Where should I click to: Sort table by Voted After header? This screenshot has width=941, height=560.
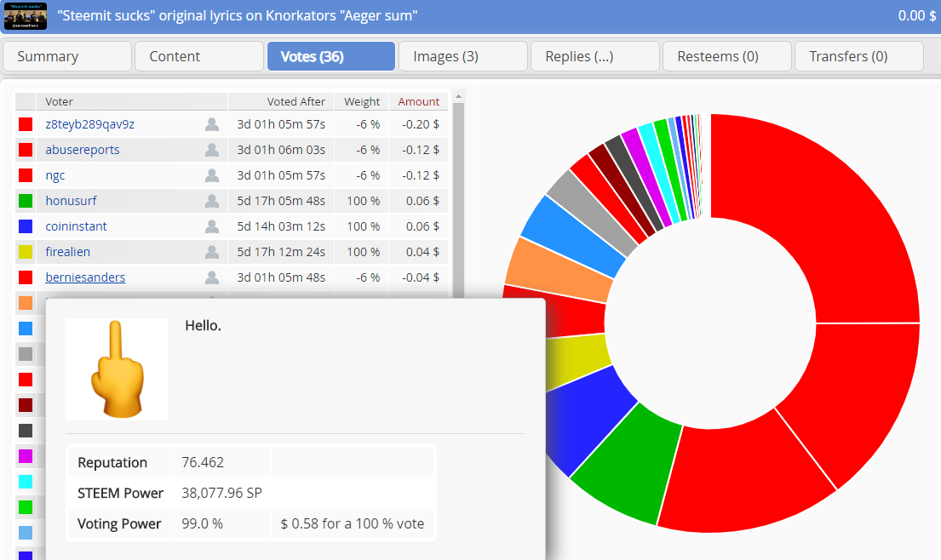282,101
